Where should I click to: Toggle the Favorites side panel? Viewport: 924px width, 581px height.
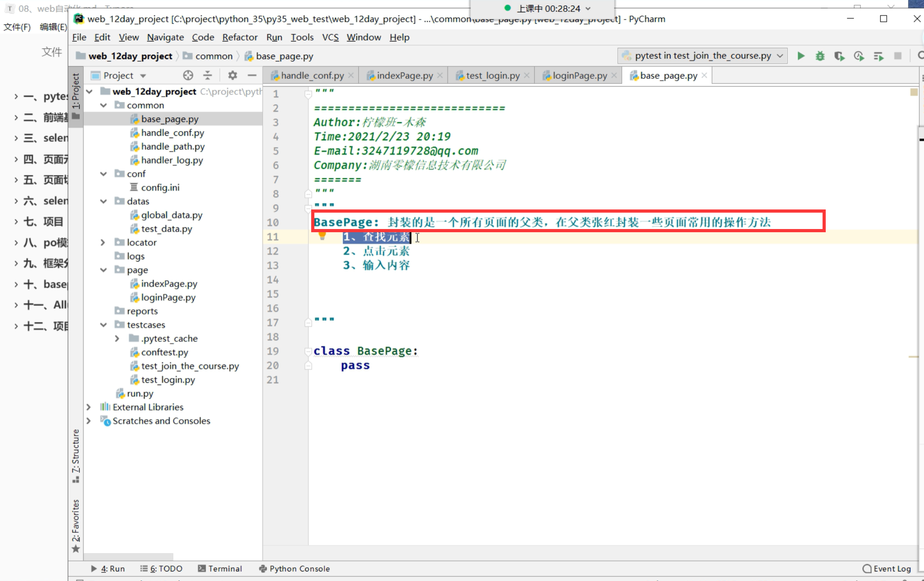76,524
